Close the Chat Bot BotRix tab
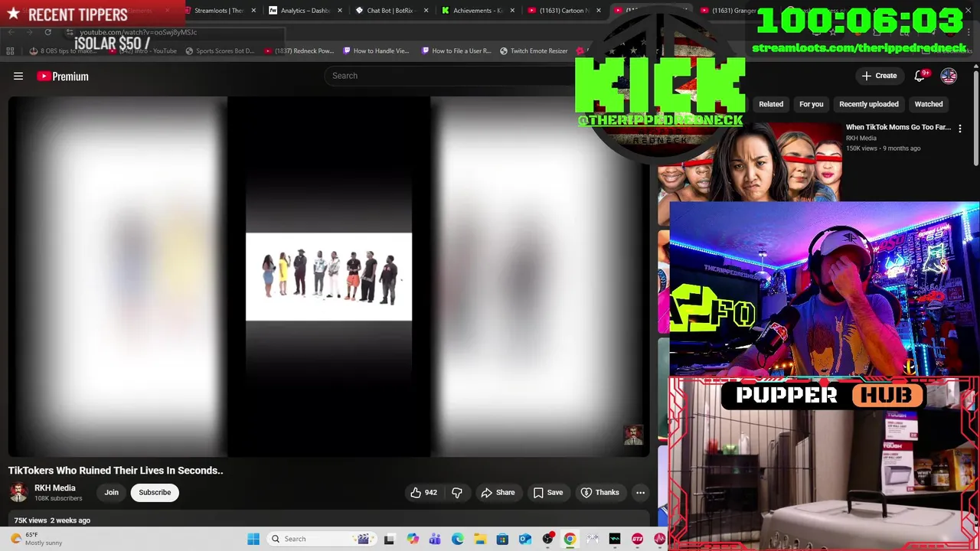This screenshot has width=980, height=551. coord(426,11)
